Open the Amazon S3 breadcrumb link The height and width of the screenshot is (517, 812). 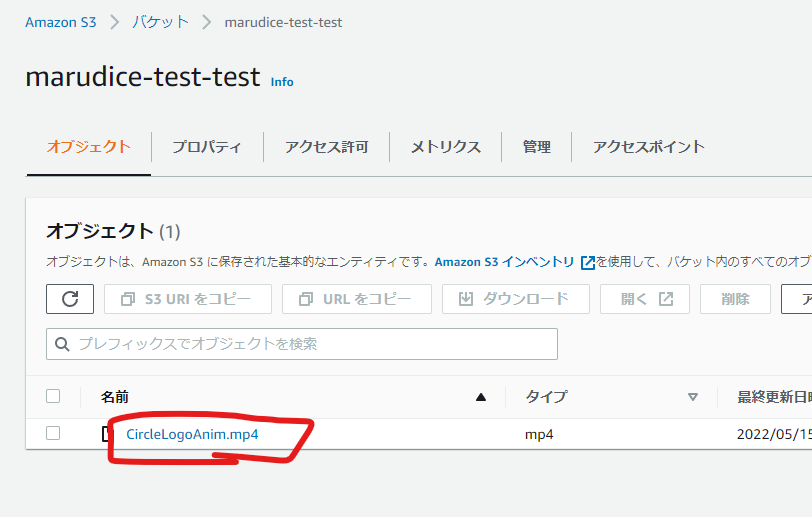(61, 22)
